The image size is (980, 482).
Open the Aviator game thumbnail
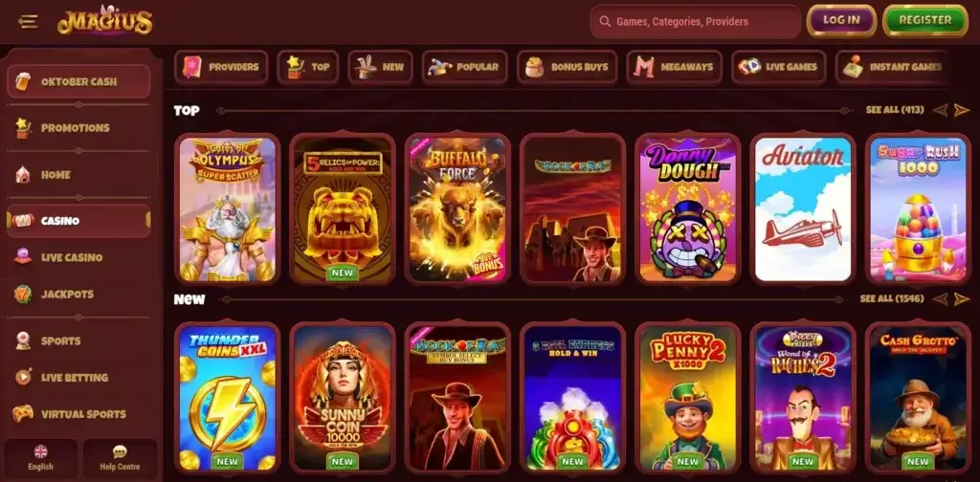[803, 209]
